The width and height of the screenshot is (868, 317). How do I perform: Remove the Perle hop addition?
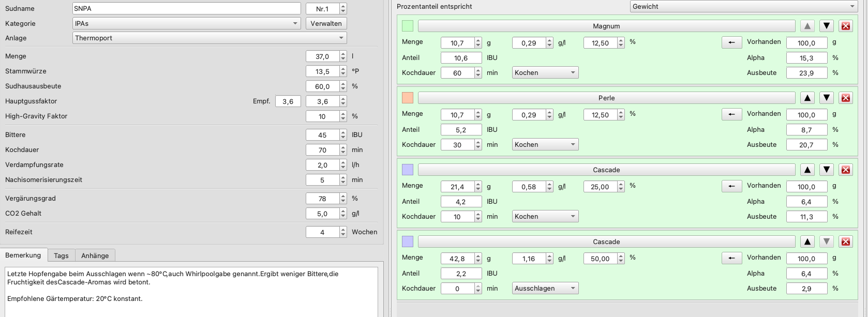tap(846, 98)
